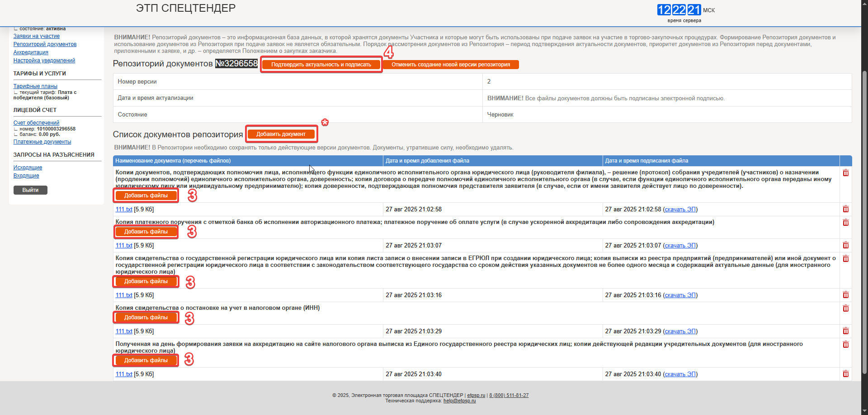Viewport: 868px width, 415px height.
Task: Delete the file added at 21:02:58
Action: point(845,209)
